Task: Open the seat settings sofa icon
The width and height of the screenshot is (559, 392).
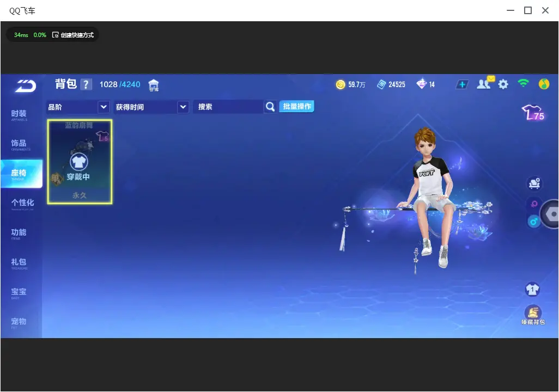Action: [534, 183]
